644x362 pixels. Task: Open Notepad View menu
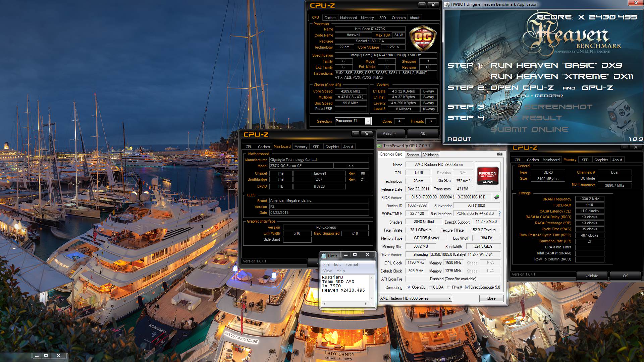[327, 271]
